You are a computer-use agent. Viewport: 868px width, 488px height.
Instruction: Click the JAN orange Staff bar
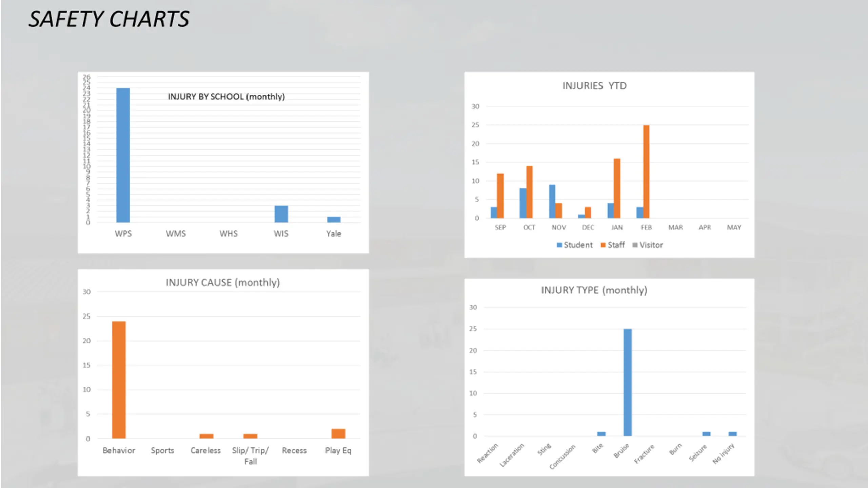[x=617, y=188]
